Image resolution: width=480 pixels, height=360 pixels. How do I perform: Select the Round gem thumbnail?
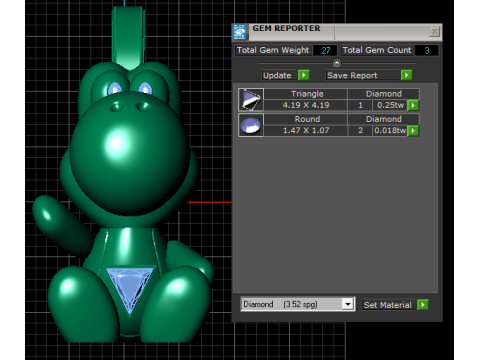click(x=251, y=125)
